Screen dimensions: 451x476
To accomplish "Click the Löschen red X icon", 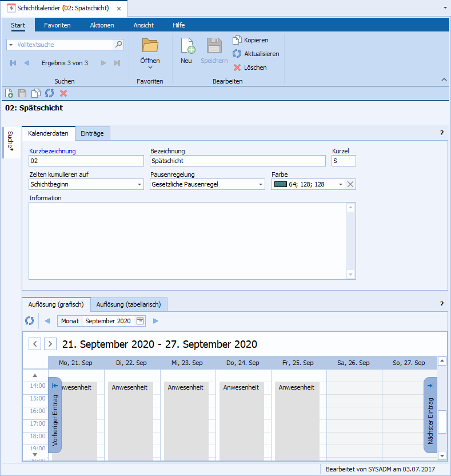I will (x=237, y=68).
